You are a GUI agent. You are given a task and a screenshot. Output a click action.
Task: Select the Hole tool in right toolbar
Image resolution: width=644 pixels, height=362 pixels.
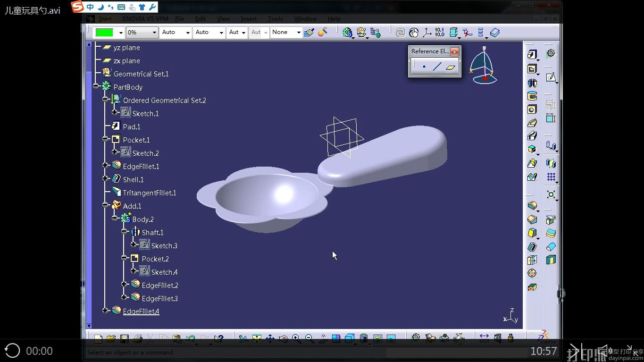pyautogui.click(x=532, y=109)
